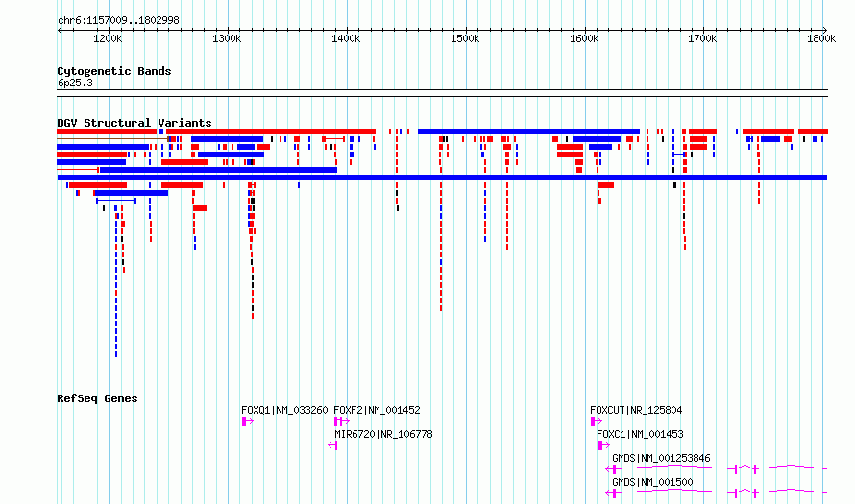Open the DGV Structural Variants track title

tap(134, 123)
